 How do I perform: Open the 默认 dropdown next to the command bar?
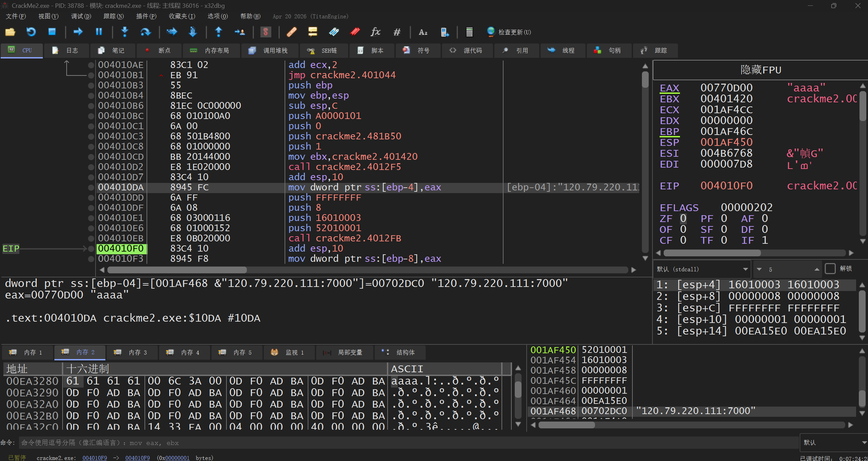click(x=834, y=442)
